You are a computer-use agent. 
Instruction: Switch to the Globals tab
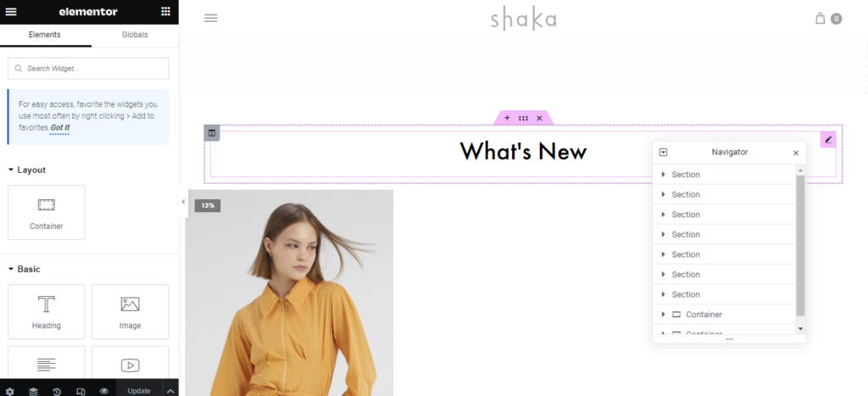pyautogui.click(x=135, y=35)
